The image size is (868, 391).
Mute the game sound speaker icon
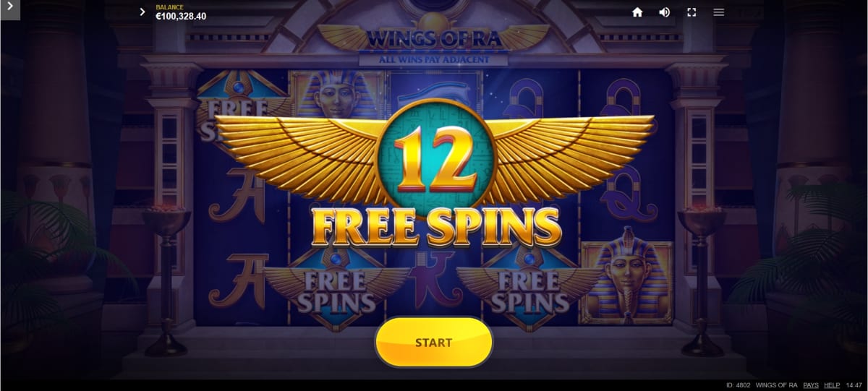(x=664, y=12)
